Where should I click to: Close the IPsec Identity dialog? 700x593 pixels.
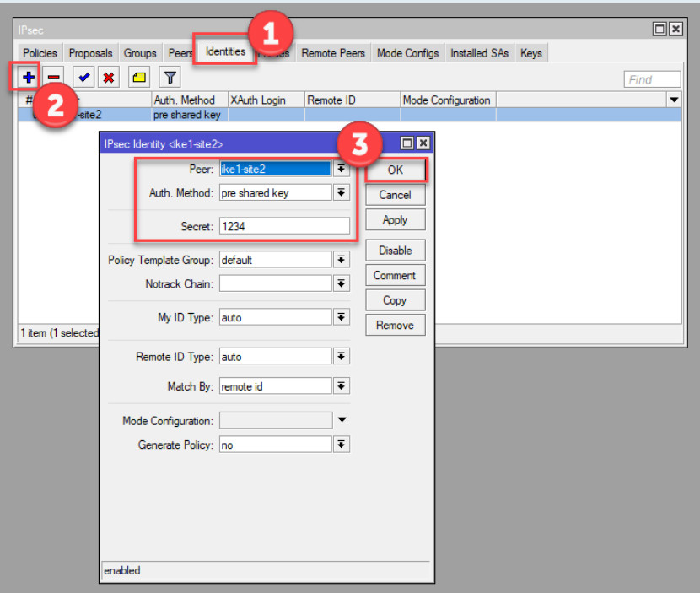coord(423,143)
